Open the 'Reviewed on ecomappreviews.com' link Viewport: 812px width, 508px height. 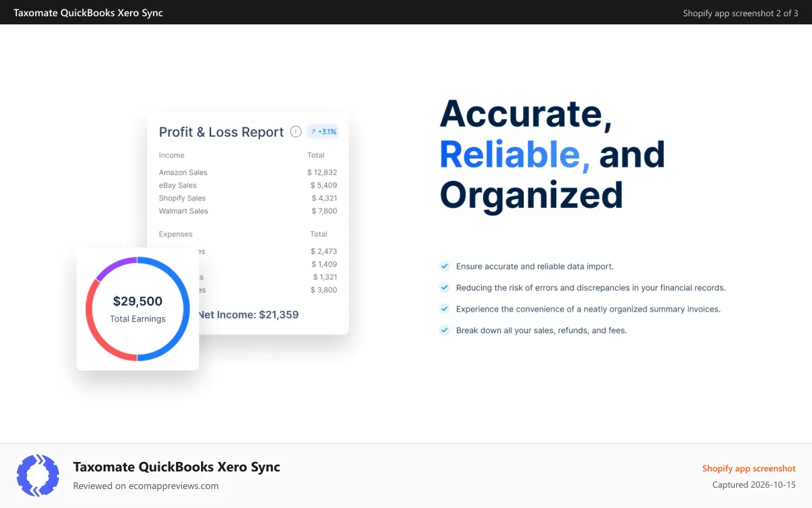tap(145, 486)
